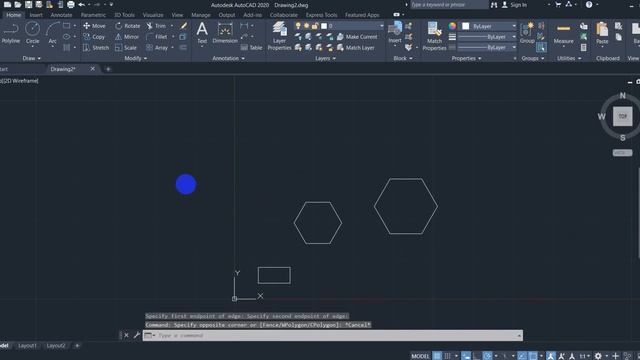The width and height of the screenshot is (640, 360).
Task: Open Layer Properties manager
Action: 279,36
